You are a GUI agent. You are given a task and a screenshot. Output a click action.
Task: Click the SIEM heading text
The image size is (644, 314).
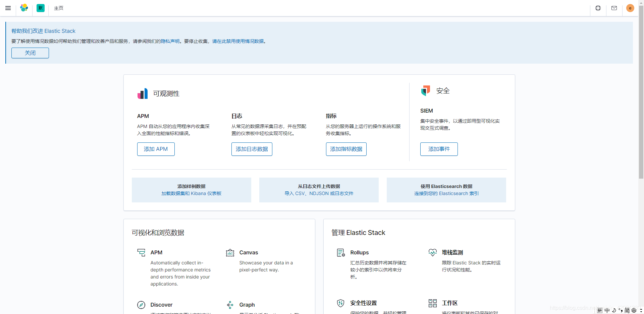(x=427, y=111)
